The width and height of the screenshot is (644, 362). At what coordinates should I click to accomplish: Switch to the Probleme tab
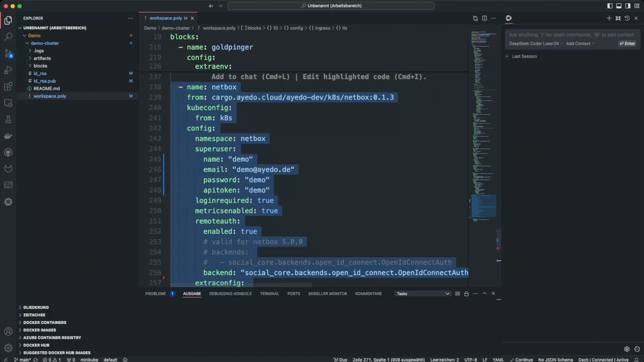156,294
